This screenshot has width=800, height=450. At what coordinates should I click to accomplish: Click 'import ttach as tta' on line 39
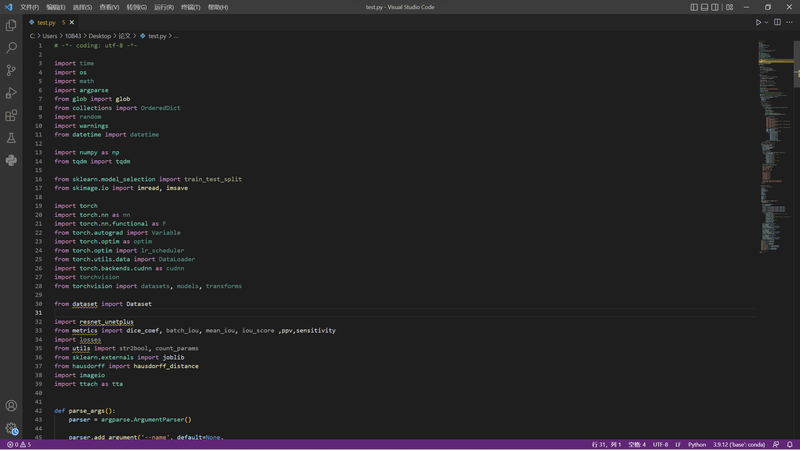88,384
